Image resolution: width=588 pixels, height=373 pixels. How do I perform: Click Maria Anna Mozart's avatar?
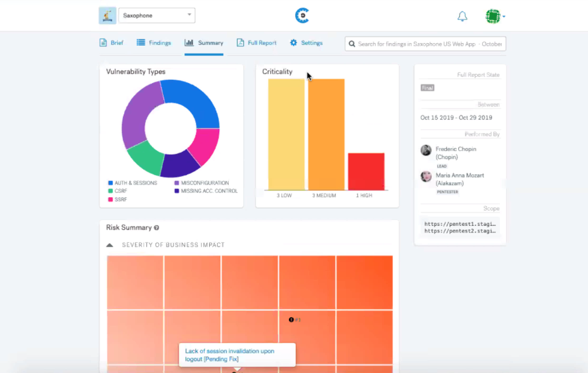[426, 176]
